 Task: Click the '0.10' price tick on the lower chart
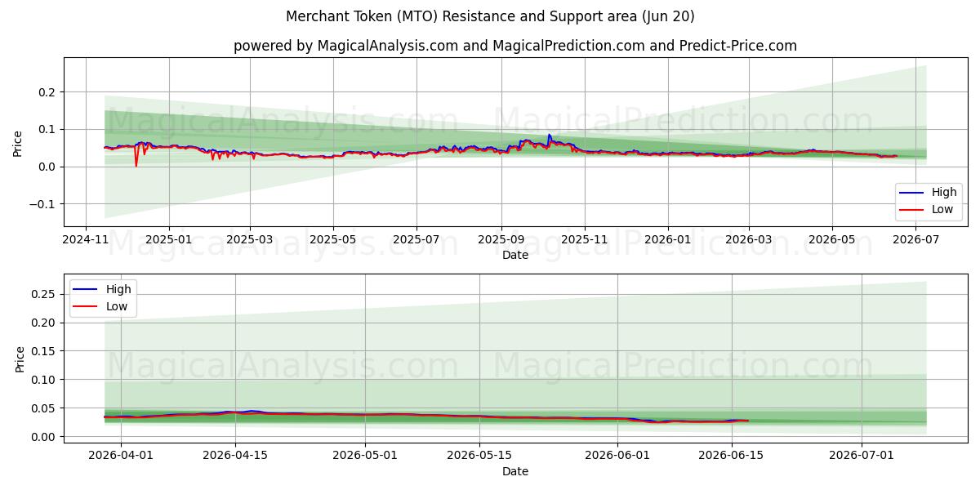point(45,380)
